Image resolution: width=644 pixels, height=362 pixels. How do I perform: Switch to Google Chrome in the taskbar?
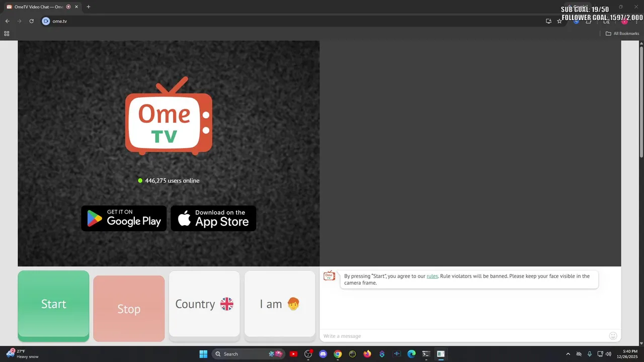pyautogui.click(x=338, y=354)
